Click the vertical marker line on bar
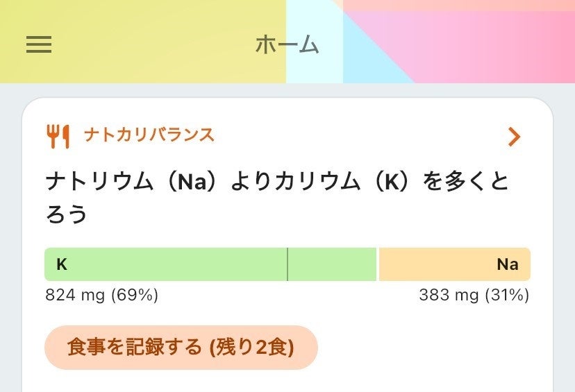This screenshot has height=392, width=575. click(x=287, y=264)
